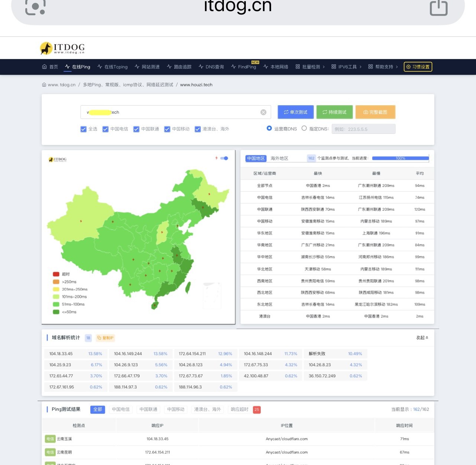Tap the browser share icon

point(438,8)
